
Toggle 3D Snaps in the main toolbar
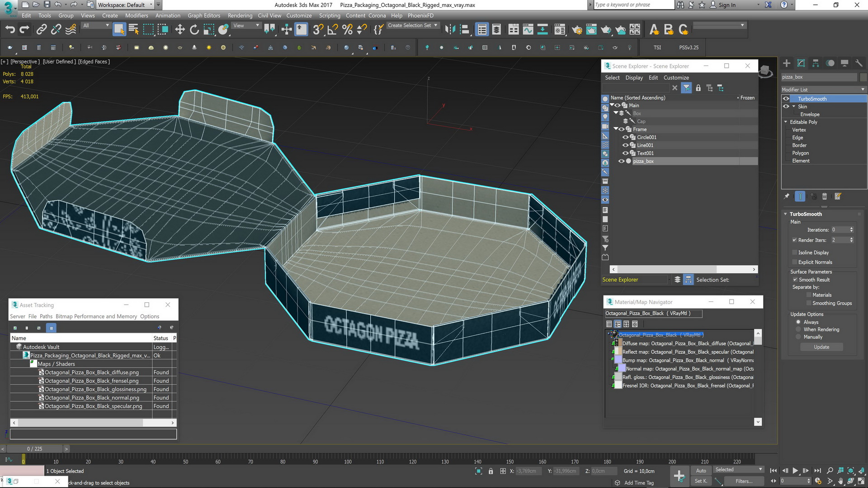click(318, 30)
